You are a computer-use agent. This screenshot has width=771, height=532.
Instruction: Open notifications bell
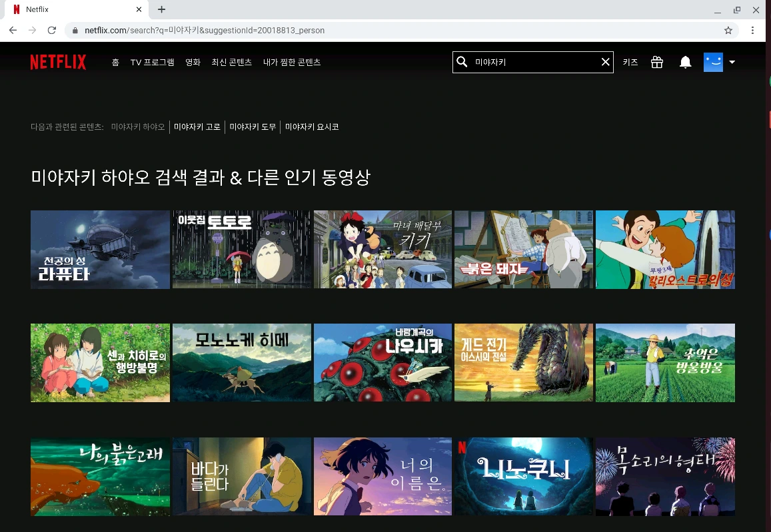tap(685, 62)
